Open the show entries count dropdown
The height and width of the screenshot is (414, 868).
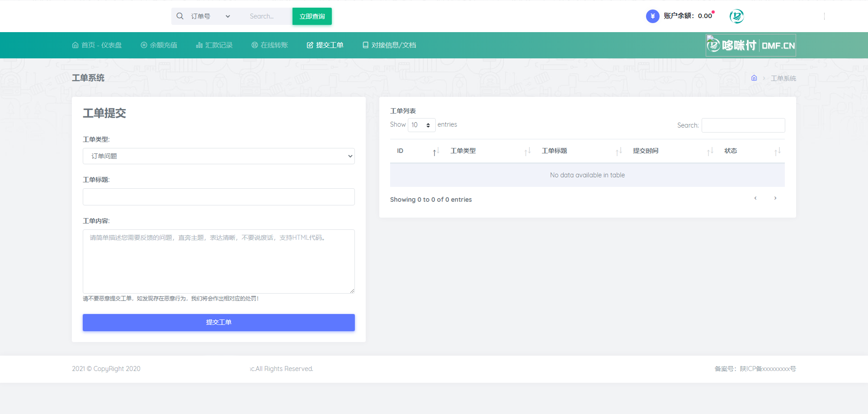421,125
